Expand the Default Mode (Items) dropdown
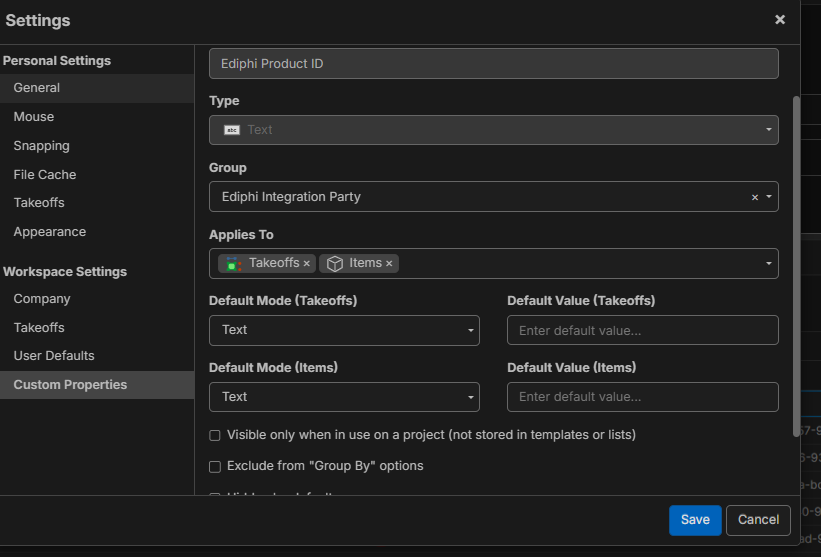Viewport: 821px width, 557px height. pos(343,397)
